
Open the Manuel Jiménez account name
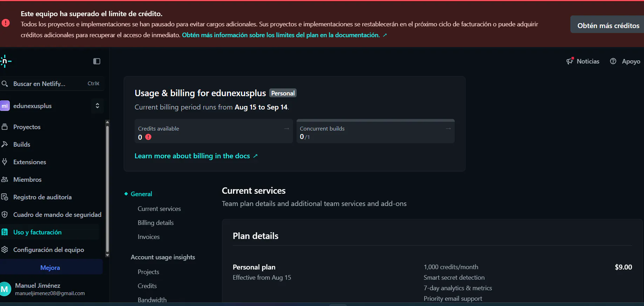38,286
